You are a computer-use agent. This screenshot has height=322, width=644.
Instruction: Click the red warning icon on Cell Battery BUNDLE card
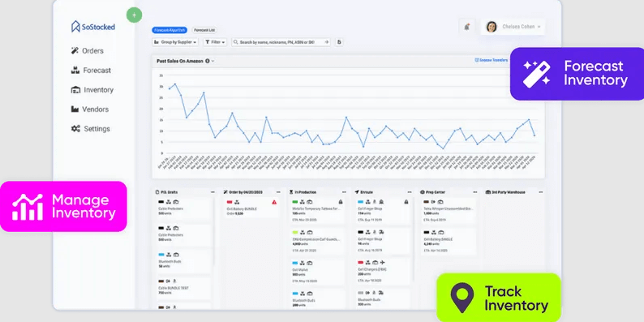coord(274,202)
